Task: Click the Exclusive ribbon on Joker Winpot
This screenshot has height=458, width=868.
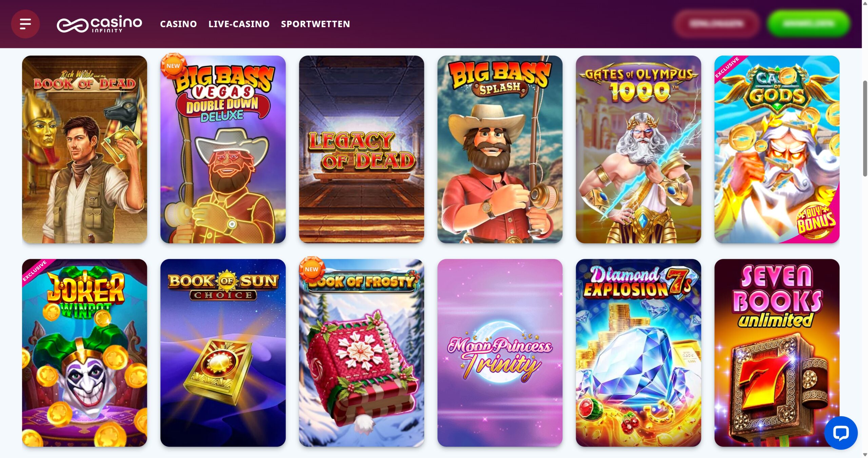Action: point(34,271)
